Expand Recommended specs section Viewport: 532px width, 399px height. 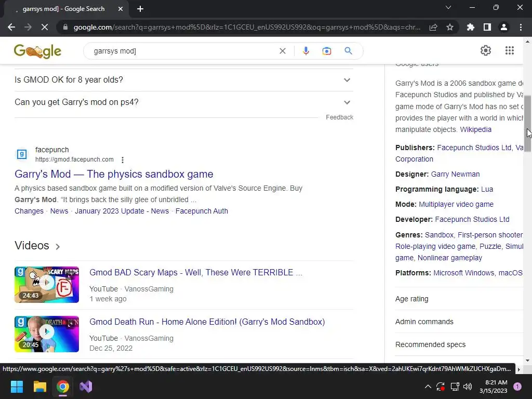click(459, 344)
